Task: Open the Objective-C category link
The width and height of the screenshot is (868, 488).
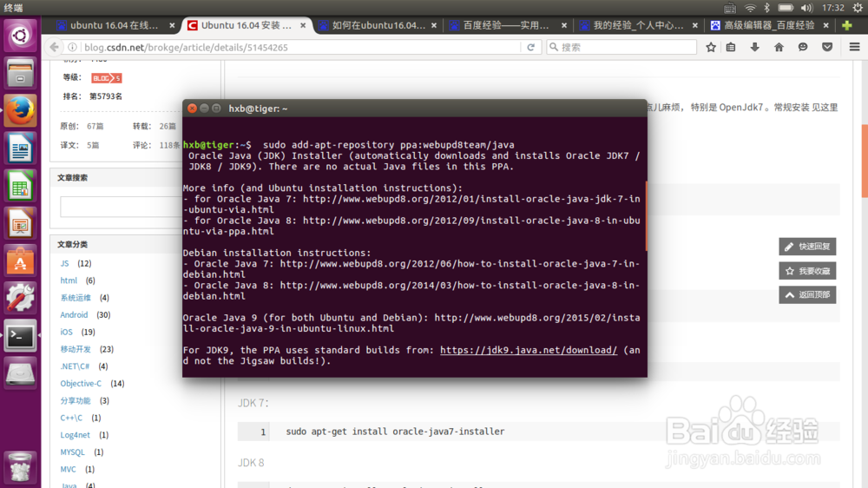Action: (81, 383)
